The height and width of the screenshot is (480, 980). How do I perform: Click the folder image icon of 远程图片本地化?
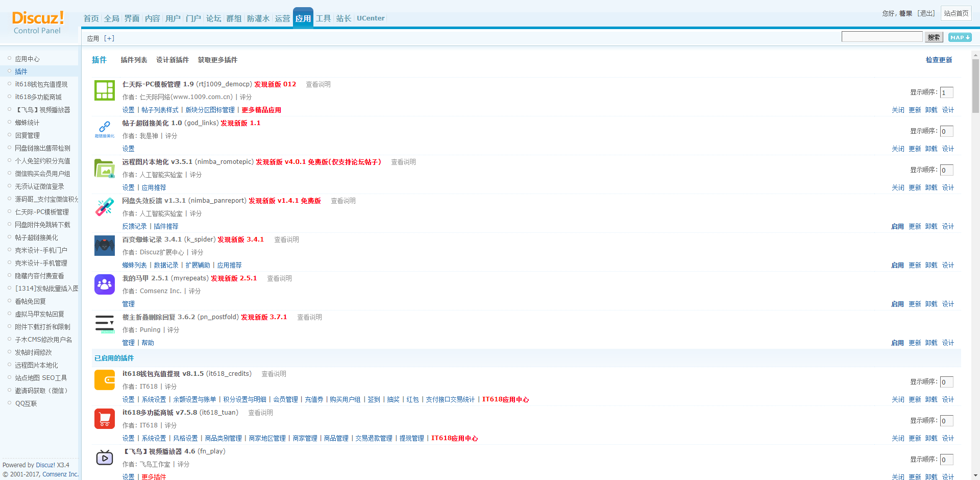[105, 168]
